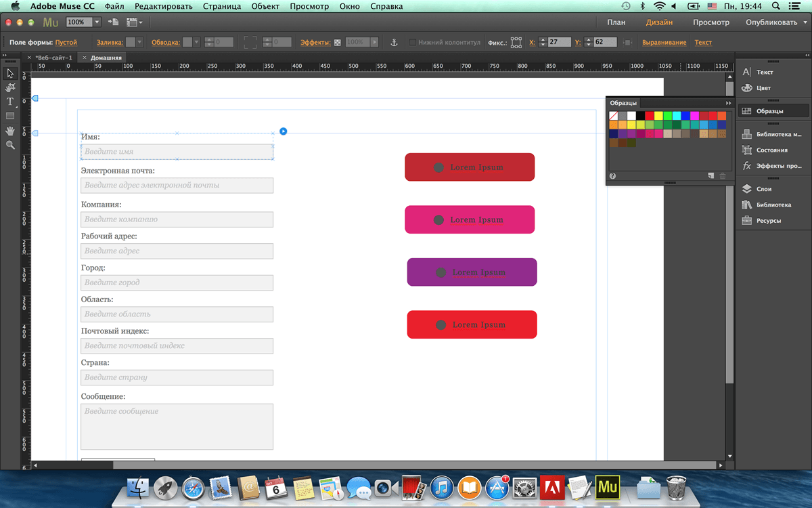Open the Эффекты про... panel
Screen dimensions: 812x508
tap(773, 165)
